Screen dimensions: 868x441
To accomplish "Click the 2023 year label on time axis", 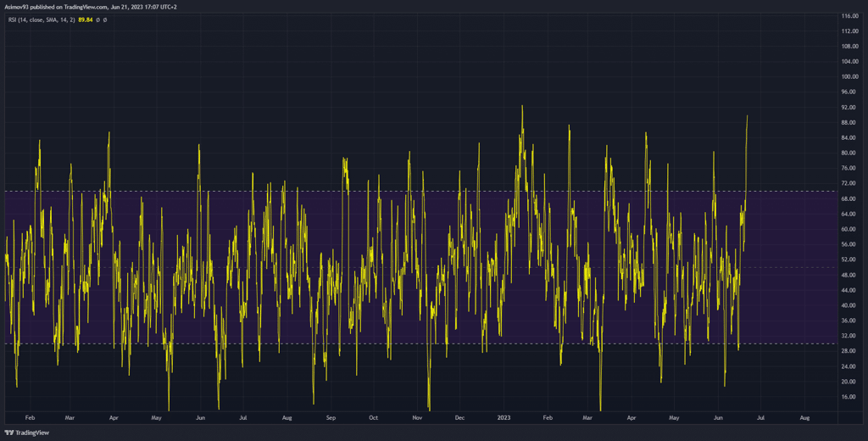I will point(504,418).
